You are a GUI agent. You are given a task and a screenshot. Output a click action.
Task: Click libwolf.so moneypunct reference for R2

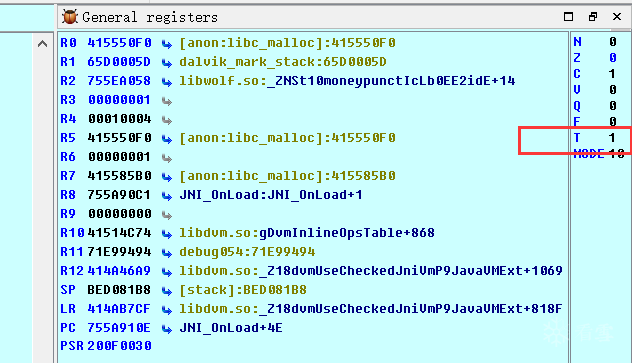click(x=347, y=81)
